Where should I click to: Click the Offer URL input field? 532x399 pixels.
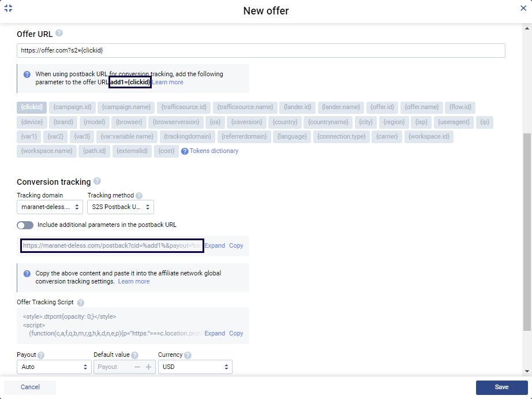click(x=261, y=51)
